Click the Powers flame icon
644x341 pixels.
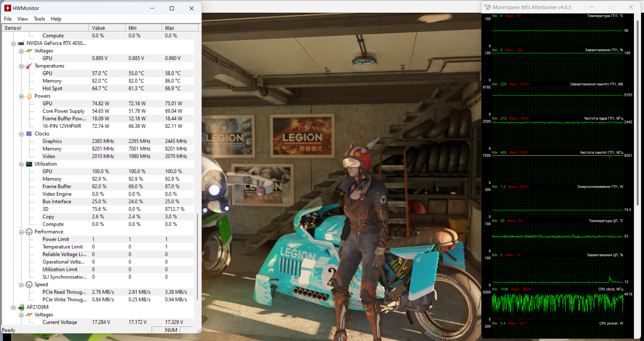point(29,96)
